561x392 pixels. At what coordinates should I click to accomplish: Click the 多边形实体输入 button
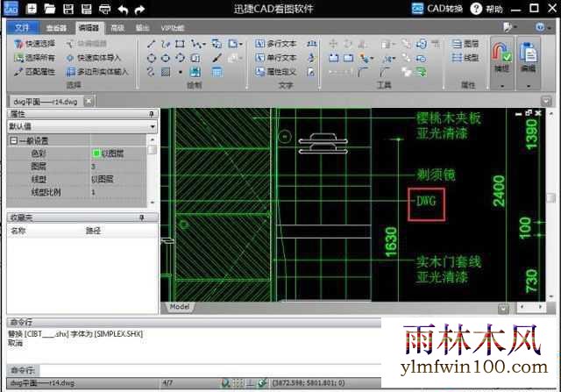pos(97,72)
